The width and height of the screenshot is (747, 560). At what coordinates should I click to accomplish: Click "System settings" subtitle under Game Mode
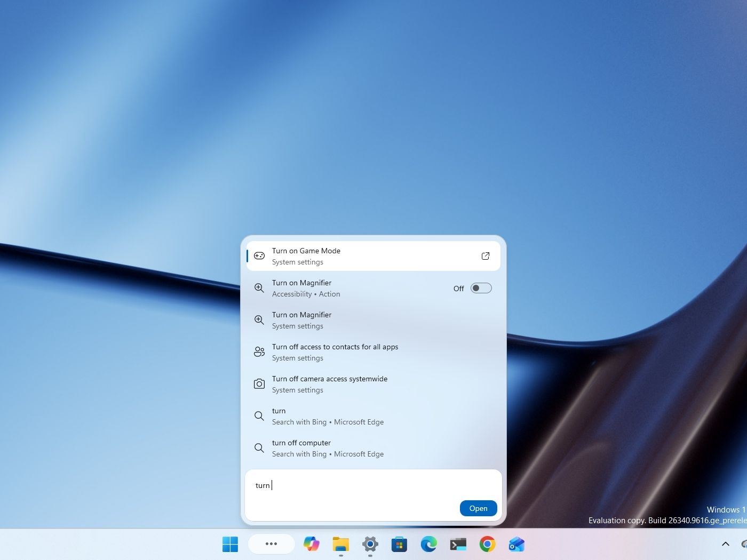(x=298, y=262)
